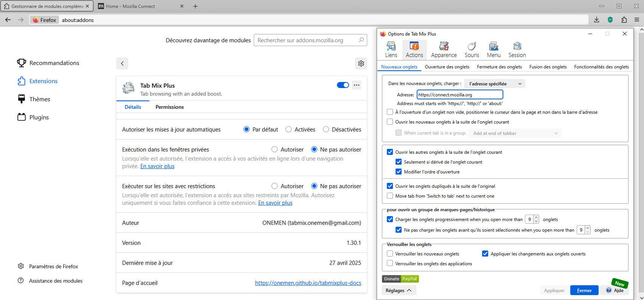
Task: Click the Donate PayPal button
Action: click(400, 279)
